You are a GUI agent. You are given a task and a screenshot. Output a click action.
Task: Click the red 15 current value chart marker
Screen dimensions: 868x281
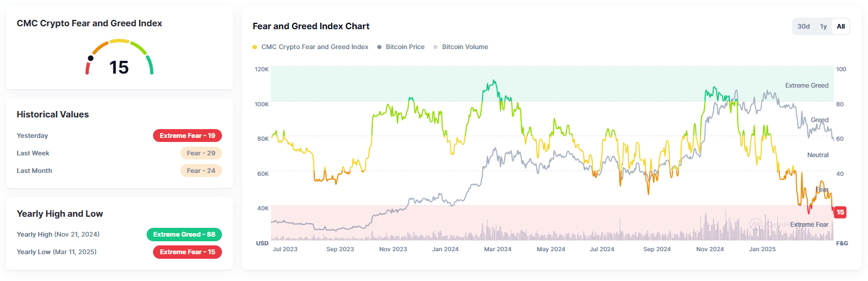pyautogui.click(x=840, y=212)
